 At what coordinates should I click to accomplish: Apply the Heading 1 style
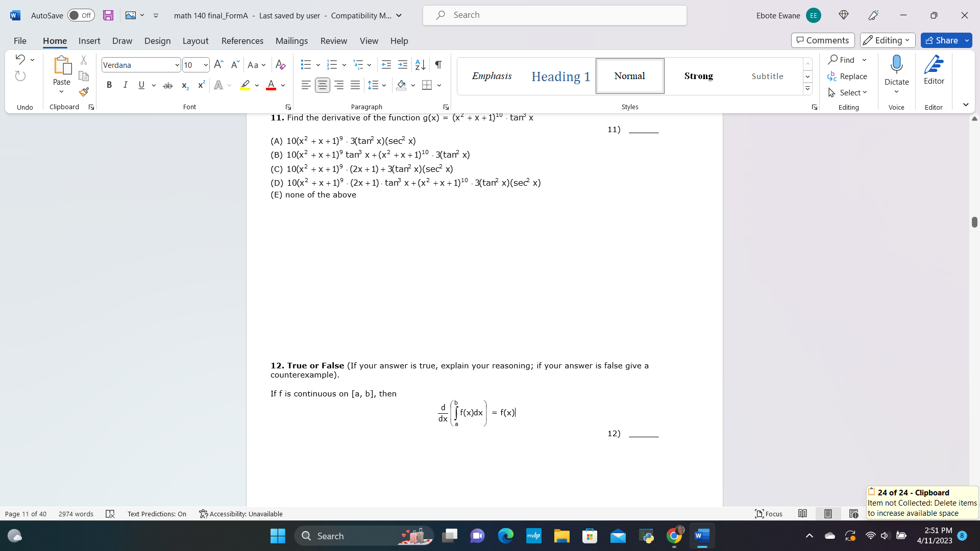point(560,76)
